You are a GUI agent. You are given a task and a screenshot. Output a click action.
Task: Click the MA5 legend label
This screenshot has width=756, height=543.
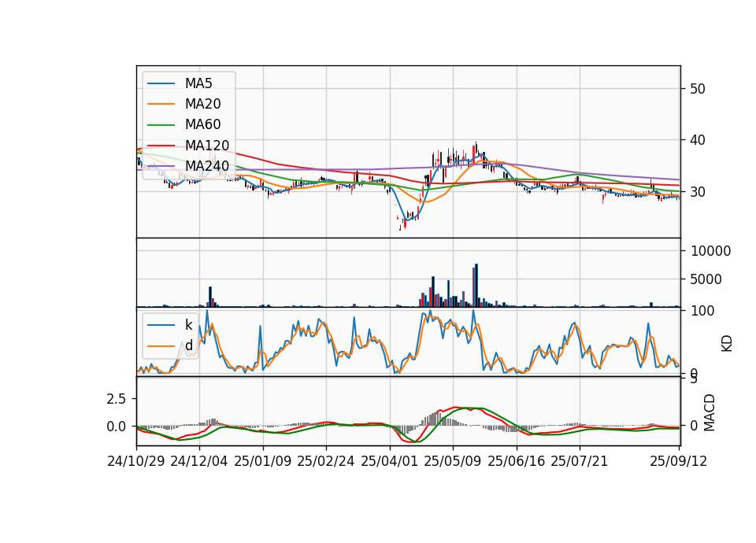click(x=198, y=83)
